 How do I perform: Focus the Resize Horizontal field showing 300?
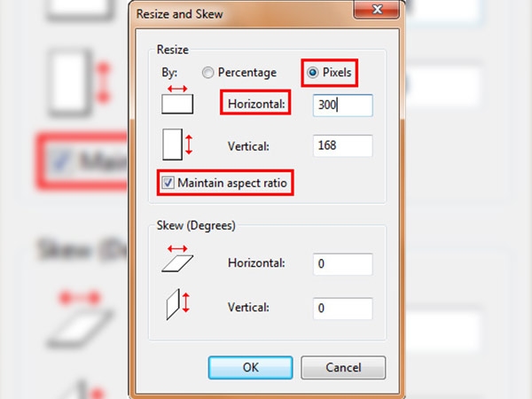(342, 106)
